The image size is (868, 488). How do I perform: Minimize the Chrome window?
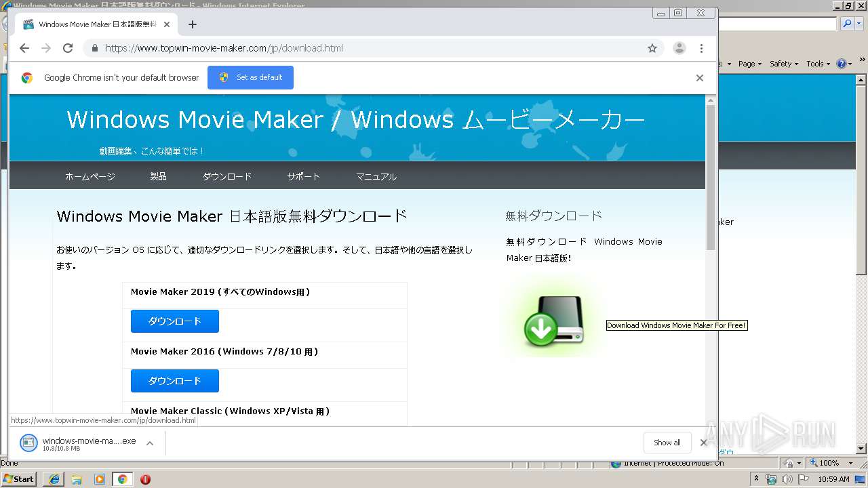tap(660, 13)
